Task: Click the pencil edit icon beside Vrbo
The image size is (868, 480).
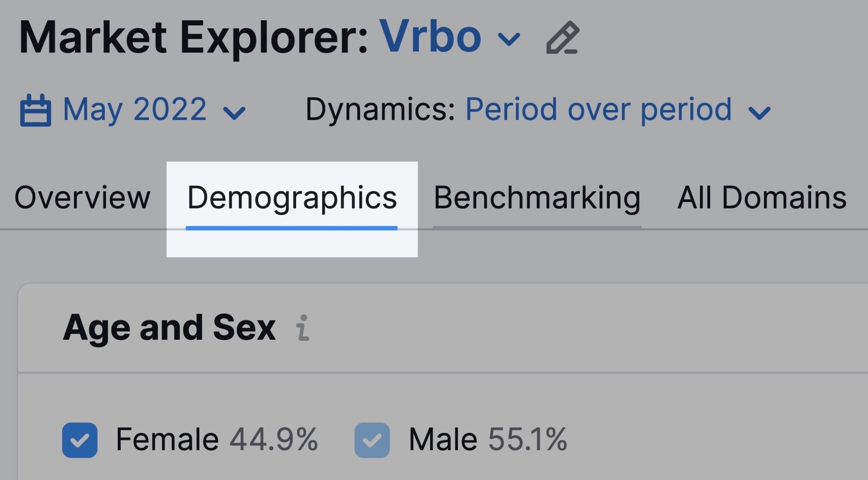Action: 562,38
